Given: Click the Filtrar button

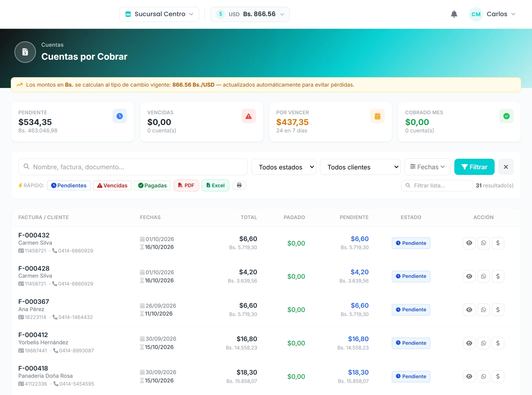Looking at the screenshot, I should 474,167.
